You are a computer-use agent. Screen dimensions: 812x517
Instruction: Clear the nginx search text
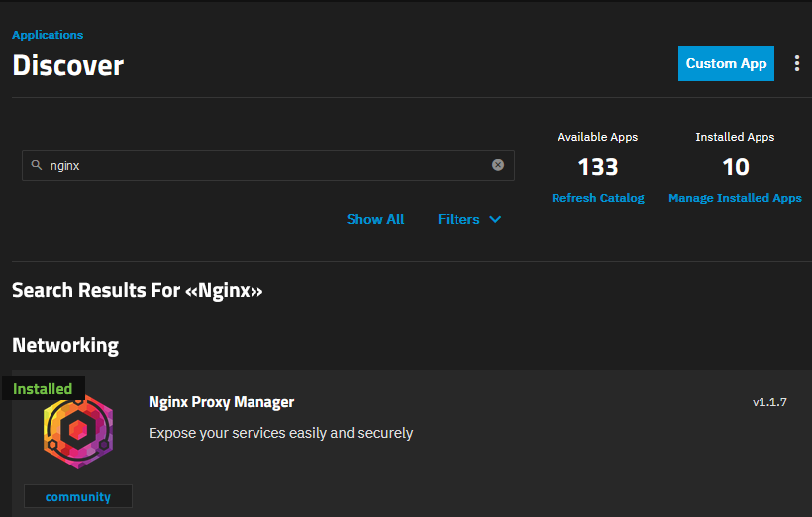point(498,165)
